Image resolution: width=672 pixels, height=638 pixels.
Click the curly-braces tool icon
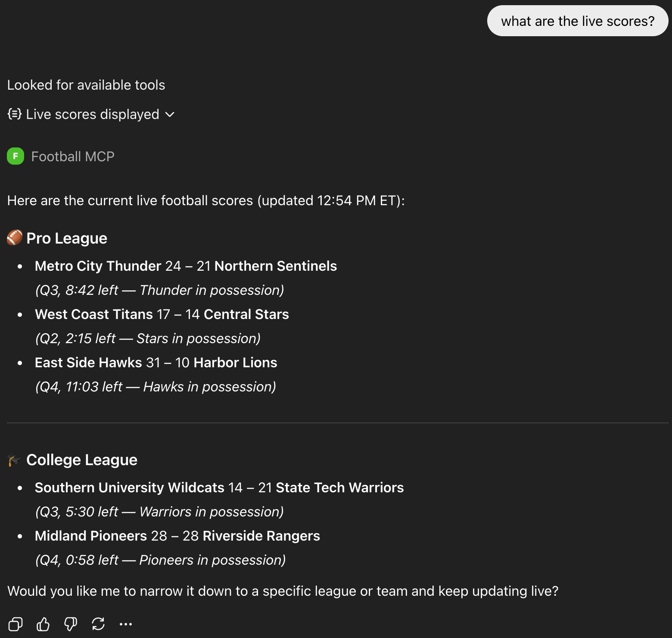pyautogui.click(x=15, y=114)
